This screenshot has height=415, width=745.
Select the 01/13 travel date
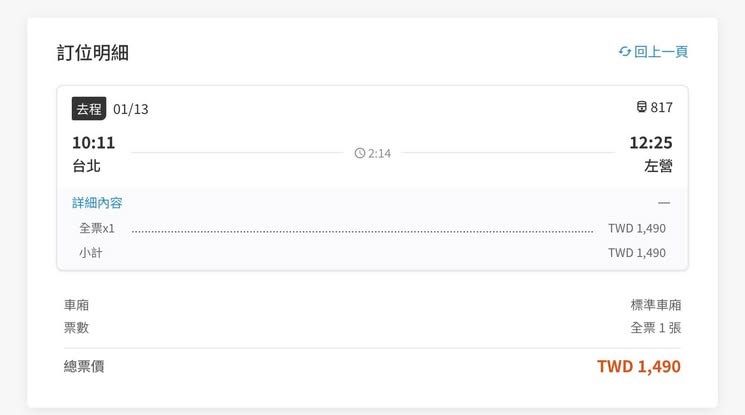point(131,109)
